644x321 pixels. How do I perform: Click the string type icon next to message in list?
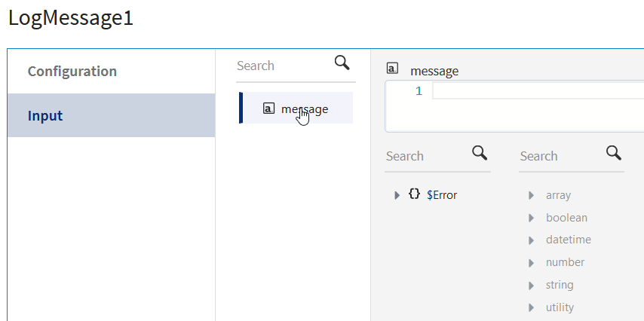pos(269,109)
